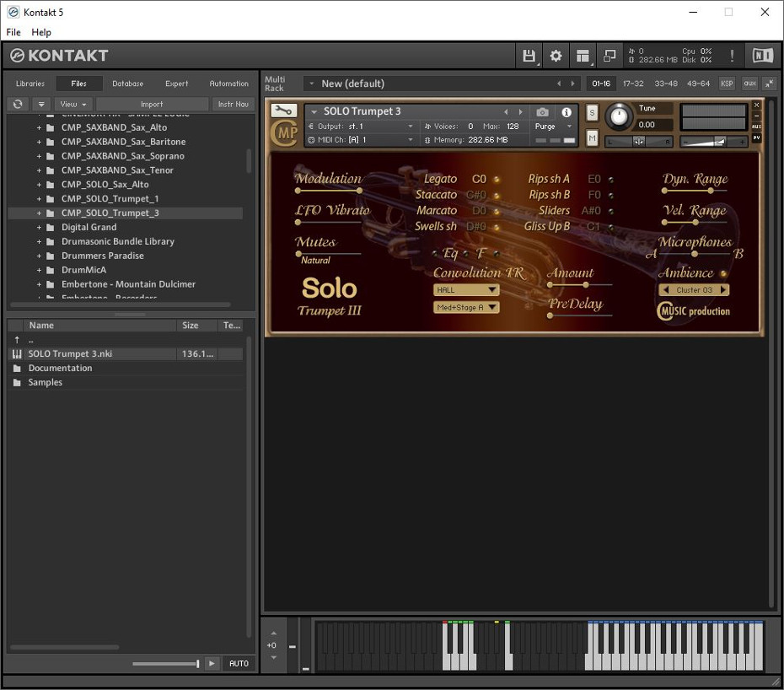
Task: Open the New (default) multi dropdown arrow
Action: click(312, 84)
